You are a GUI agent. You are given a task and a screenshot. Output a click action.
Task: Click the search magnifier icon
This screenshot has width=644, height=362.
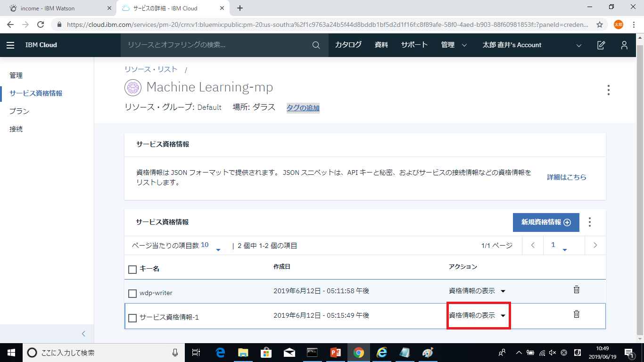tap(316, 45)
